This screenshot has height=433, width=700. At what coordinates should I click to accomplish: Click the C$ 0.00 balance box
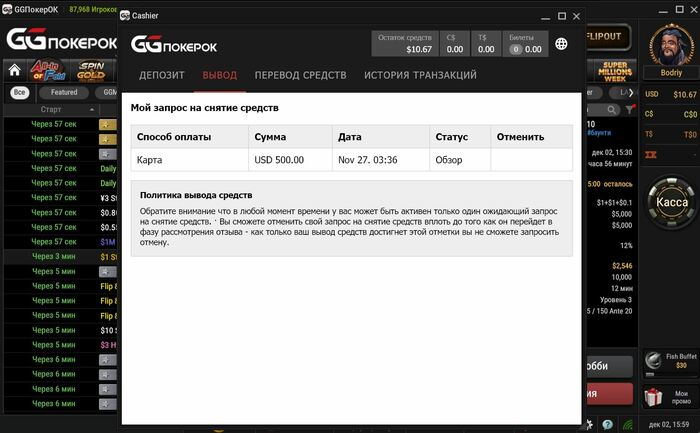click(454, 43)
